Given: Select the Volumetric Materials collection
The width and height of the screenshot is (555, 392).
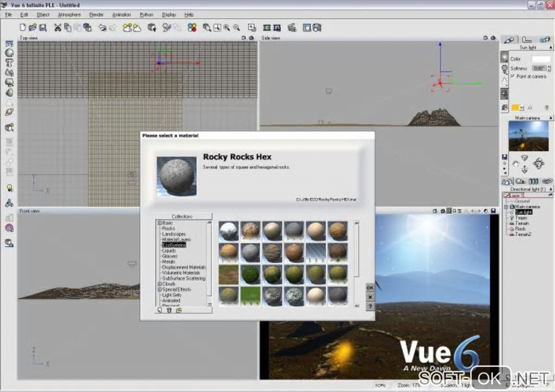Looking at the screenshot, I should point(181,273).
